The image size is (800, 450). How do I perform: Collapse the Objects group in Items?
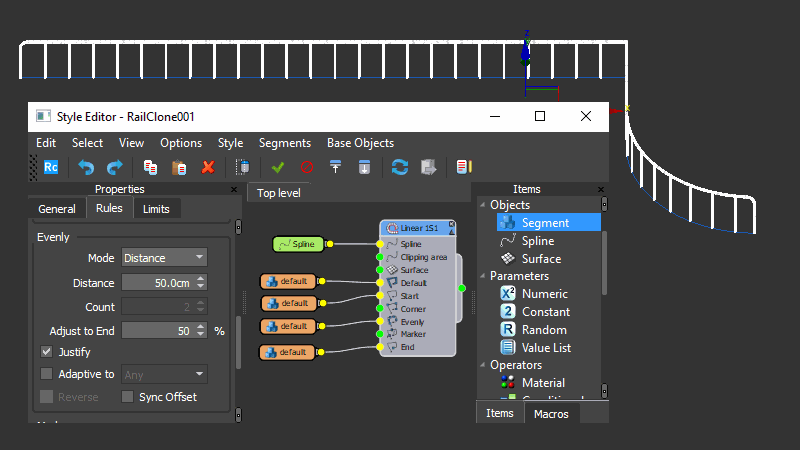[482, 205]
